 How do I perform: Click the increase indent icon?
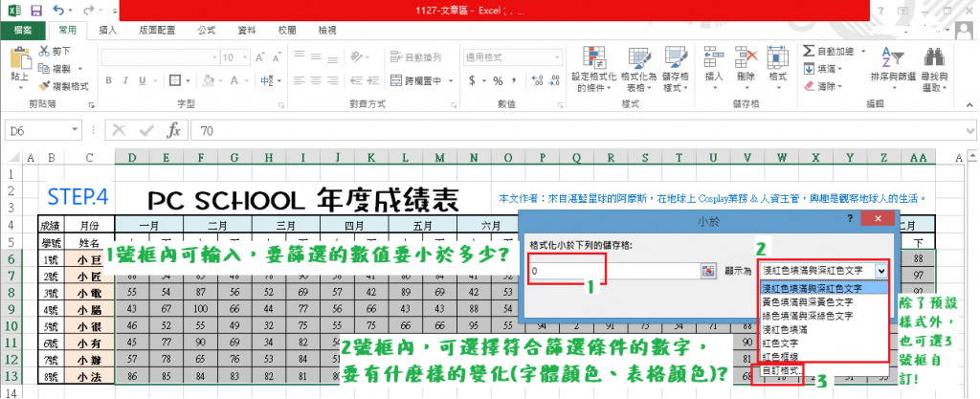click(375, 80)
